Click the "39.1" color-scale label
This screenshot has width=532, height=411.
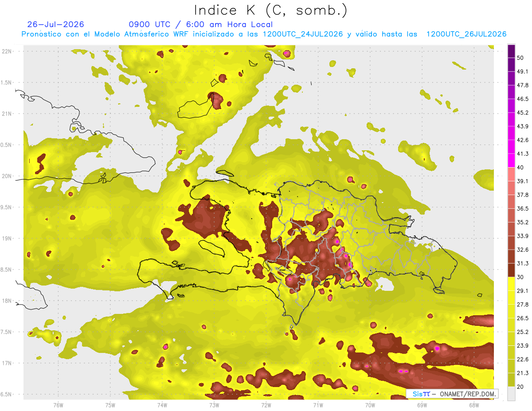coord(523,181)
